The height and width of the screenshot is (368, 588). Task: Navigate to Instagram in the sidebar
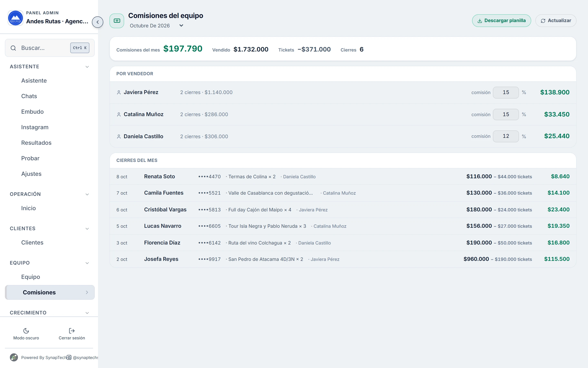click(50, 127)
